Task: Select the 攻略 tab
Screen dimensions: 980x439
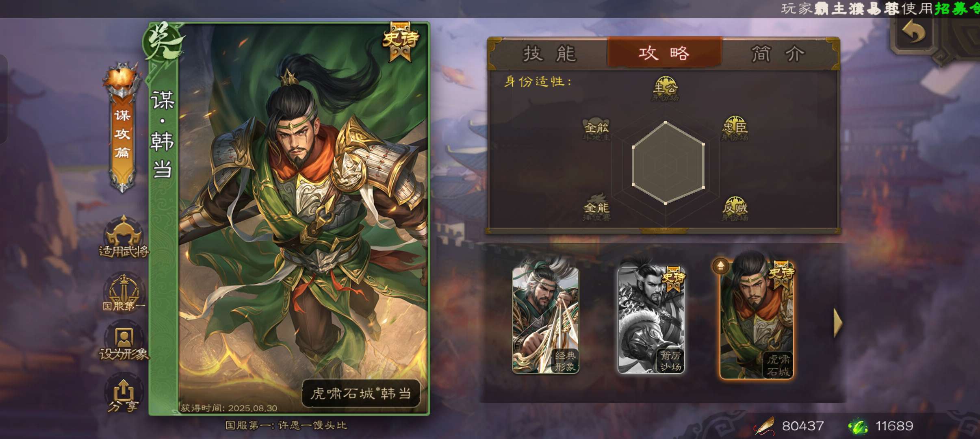Action: [664, 53]
